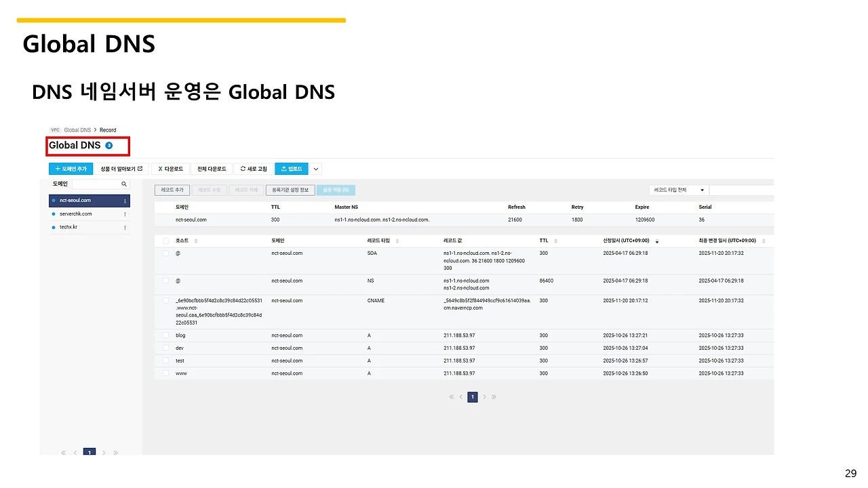
Task: Click the CNAME record type cell
Action: 376,301
